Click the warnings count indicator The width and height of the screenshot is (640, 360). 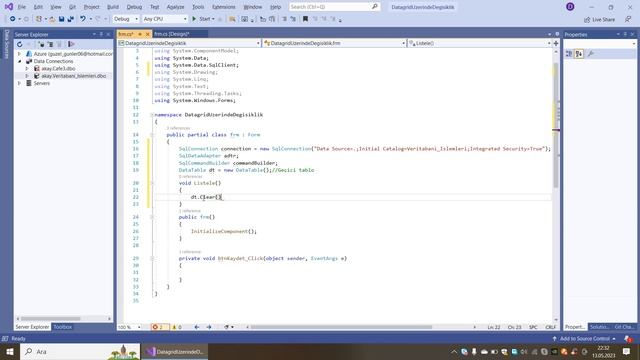click(177, 327)
